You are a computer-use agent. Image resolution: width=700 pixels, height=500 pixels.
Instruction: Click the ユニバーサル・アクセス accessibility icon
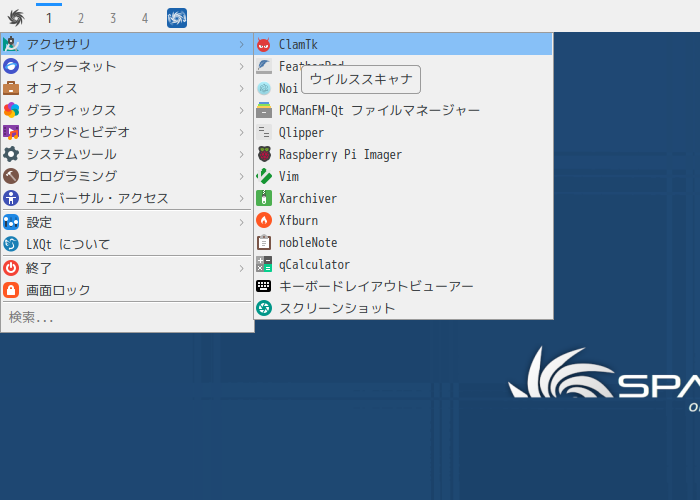coord(11,198)
